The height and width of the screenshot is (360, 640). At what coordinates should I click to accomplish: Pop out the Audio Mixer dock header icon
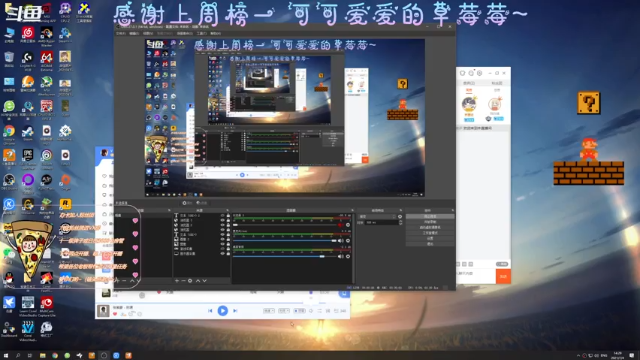352,210
